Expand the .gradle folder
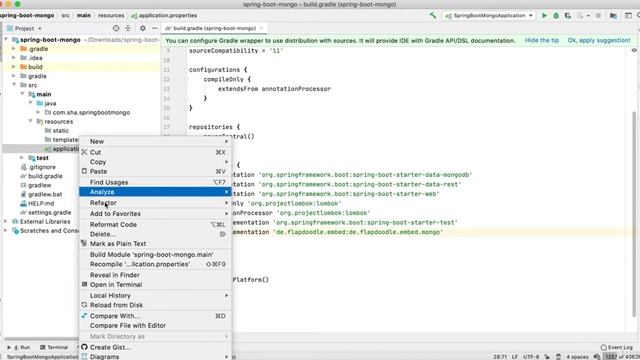640x360 pixels. point(14,49)
